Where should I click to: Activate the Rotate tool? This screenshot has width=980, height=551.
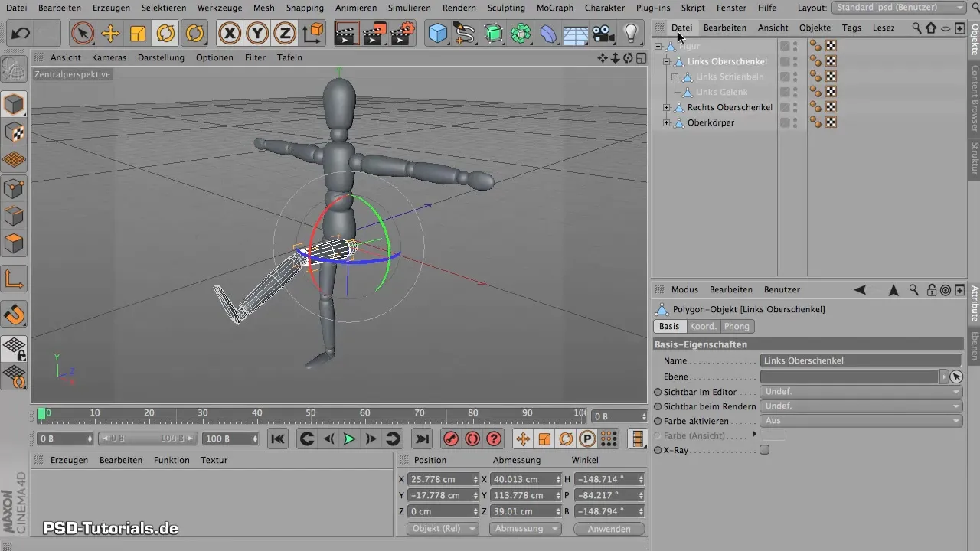(x=165, y=34)
